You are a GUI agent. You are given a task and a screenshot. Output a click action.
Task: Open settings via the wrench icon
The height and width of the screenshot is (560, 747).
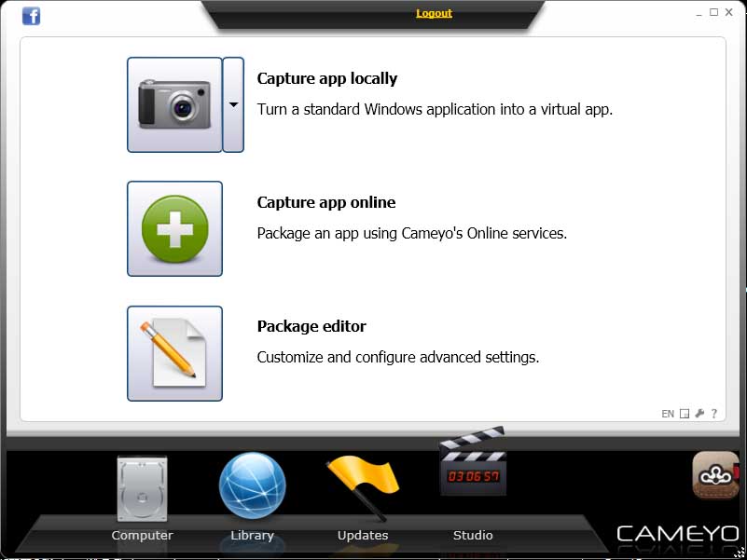(x=699, y=414)
